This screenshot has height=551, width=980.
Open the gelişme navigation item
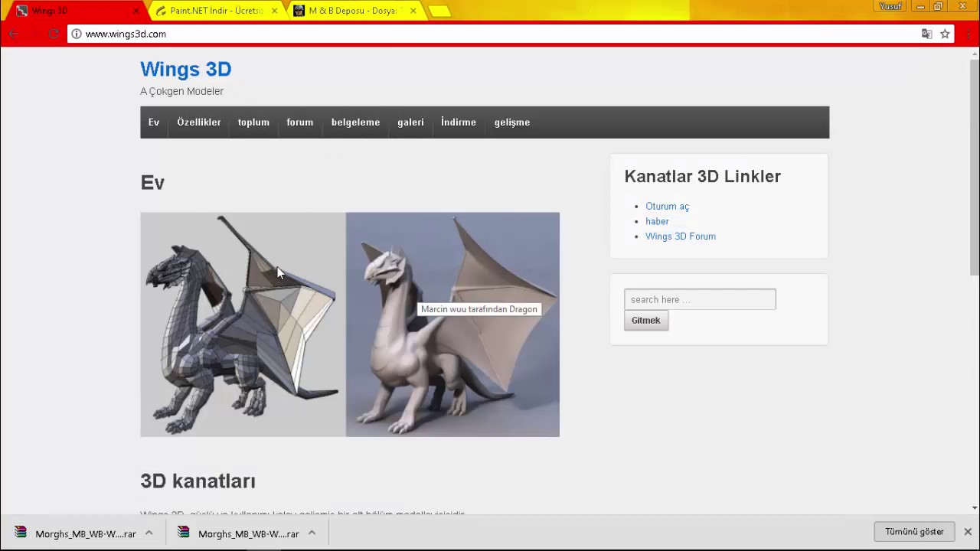coord(512,122)
